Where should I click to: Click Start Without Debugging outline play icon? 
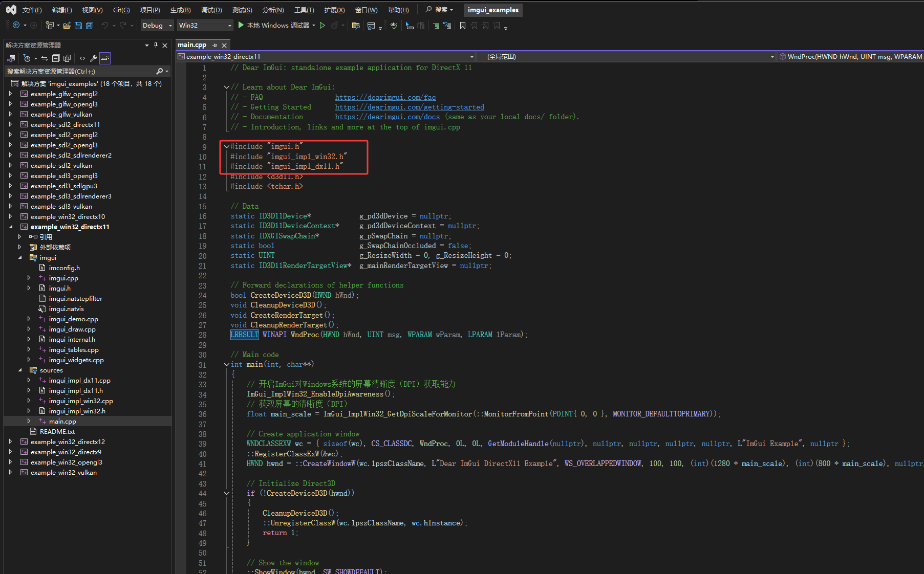[322, 25]
